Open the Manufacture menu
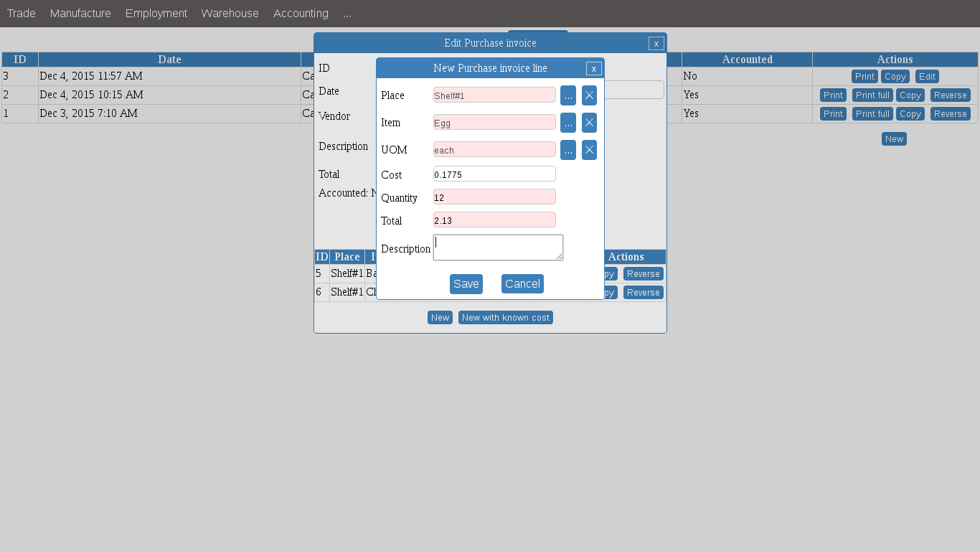This screenshot has height=551, width=980. (80, 13)
